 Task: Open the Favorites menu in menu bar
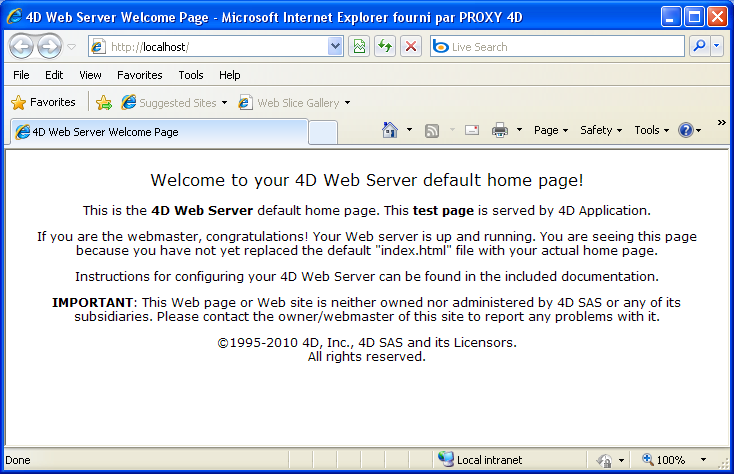click(x=139, y=75)
